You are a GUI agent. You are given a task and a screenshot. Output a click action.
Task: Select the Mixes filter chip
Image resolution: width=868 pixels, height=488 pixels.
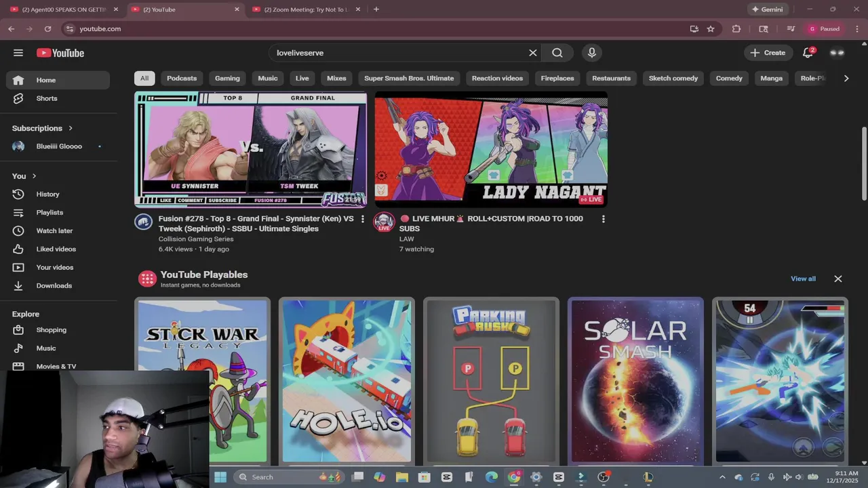tap(336, 79)
